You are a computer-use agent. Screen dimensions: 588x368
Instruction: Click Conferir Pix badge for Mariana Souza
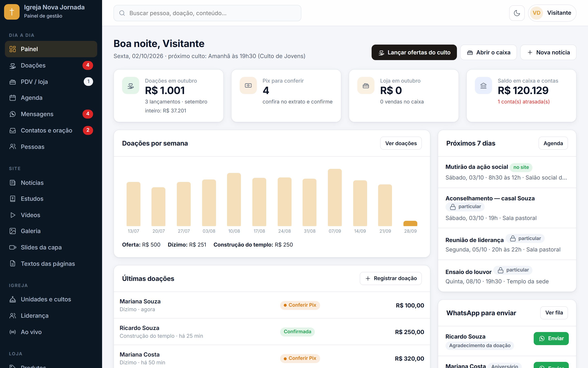(x=300, y=305)
